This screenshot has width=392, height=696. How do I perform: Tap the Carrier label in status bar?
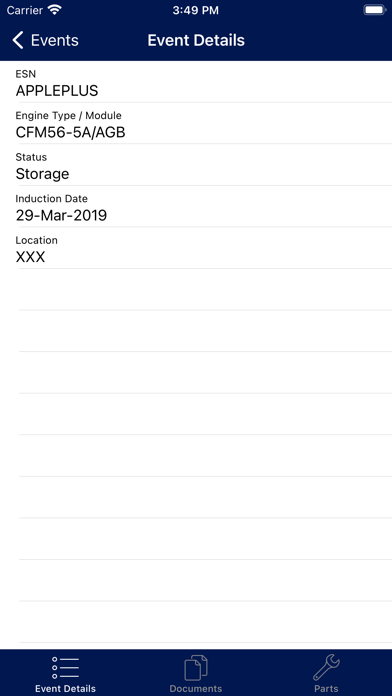(24, 10)
